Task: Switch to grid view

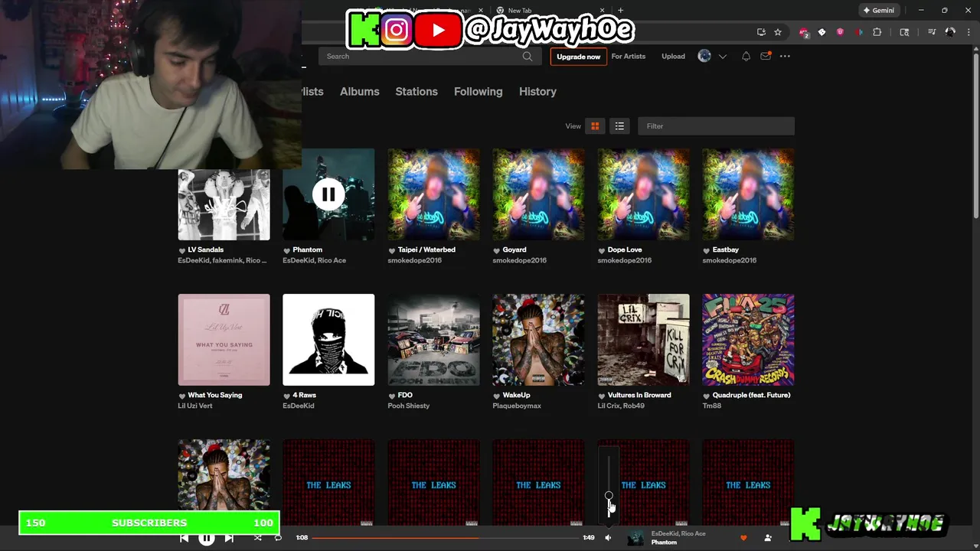Action: (x=595, y=126)
